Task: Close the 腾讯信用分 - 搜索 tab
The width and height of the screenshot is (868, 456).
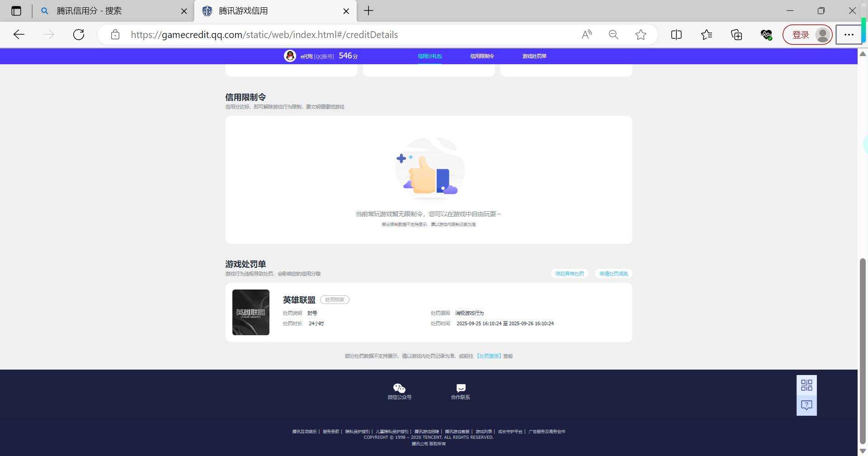Action: (184, 11)
